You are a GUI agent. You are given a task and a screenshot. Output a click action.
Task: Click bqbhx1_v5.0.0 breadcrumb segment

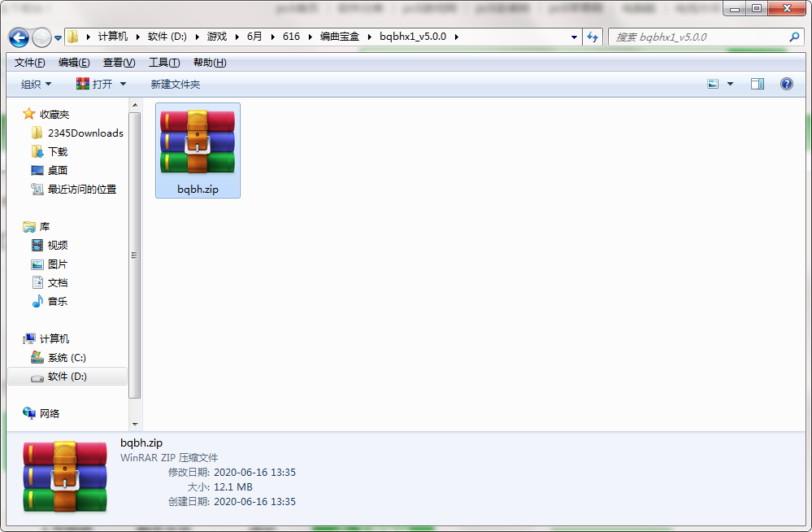pos(413,37)
